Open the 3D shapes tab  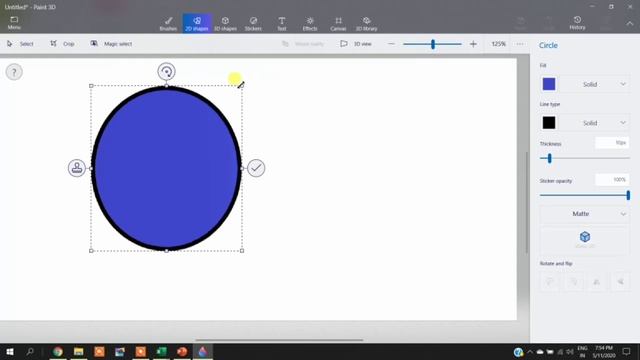225,24
